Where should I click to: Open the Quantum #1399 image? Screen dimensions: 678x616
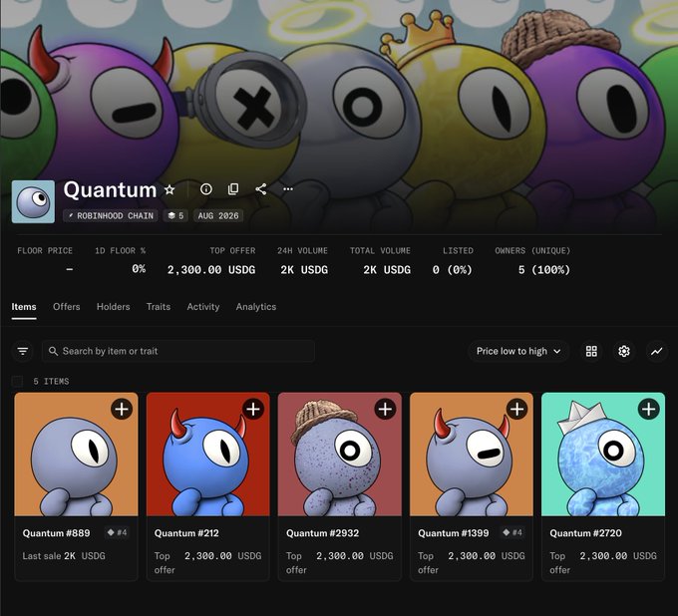(472, 455)
